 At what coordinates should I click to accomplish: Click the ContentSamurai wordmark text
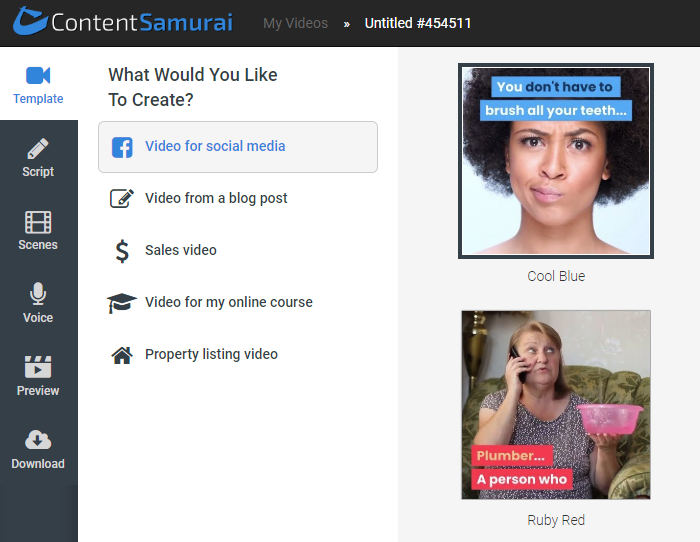(x=142, y=22)
